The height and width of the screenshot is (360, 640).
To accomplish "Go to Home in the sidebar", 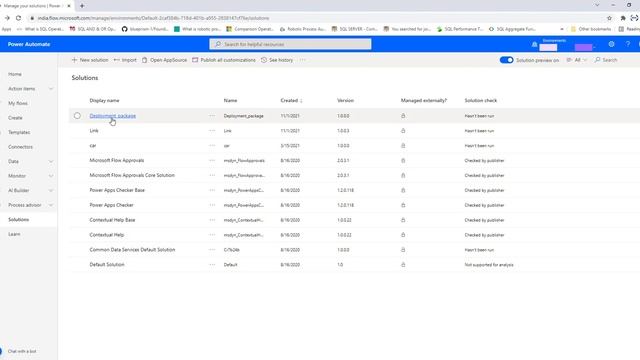I will click(x=15, y=74).
